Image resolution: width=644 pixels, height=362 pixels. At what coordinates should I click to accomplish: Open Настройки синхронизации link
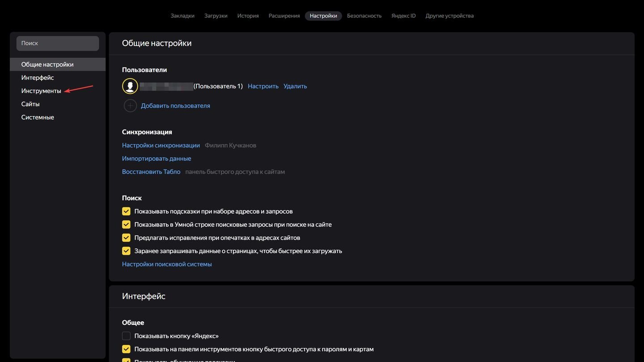[161, 145]
